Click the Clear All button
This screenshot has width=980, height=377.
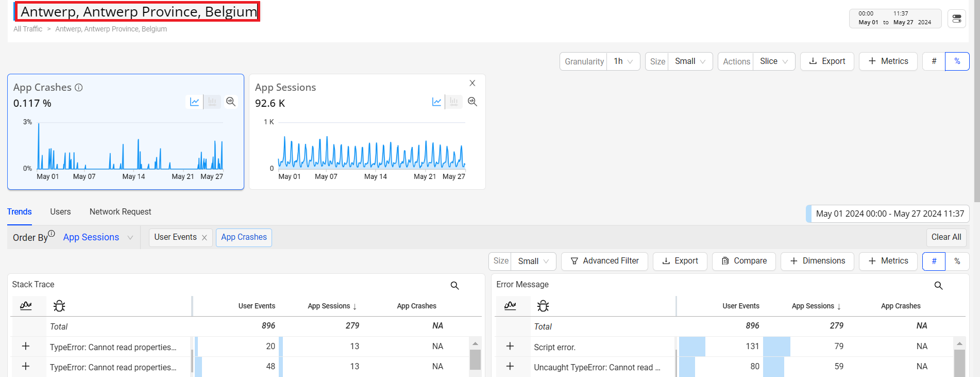click(946, 237)
